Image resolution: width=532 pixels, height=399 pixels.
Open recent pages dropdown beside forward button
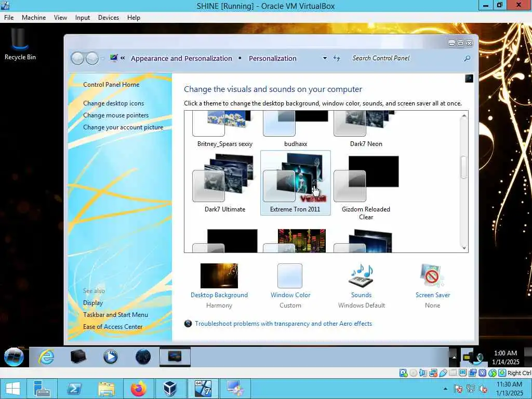click(103, 58)
